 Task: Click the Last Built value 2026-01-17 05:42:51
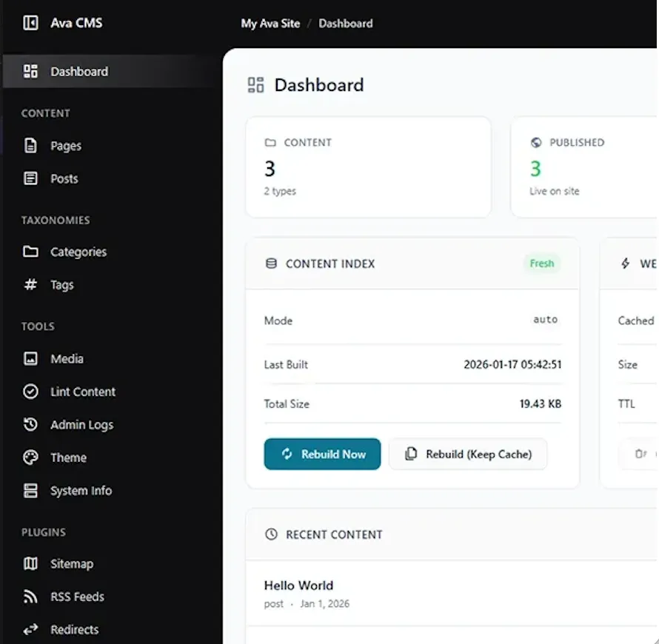point(512,364)
